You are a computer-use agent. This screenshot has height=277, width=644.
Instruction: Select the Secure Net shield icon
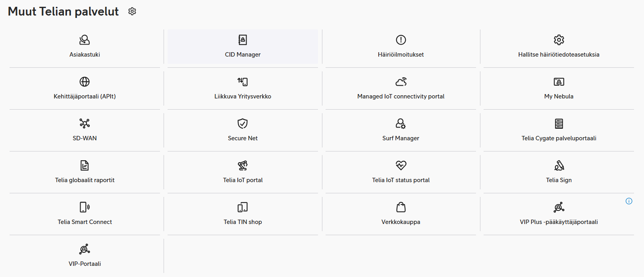pos(243,124)
